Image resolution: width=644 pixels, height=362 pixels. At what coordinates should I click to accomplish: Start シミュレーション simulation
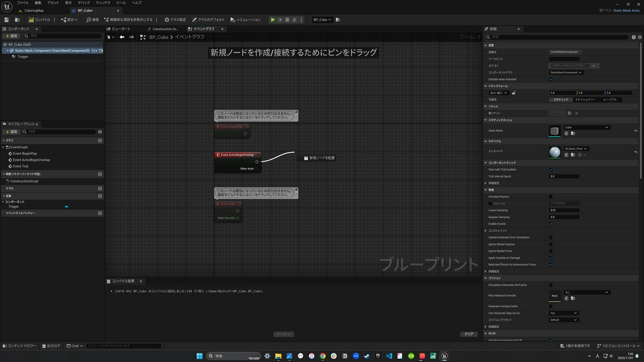tap(245, 20)
